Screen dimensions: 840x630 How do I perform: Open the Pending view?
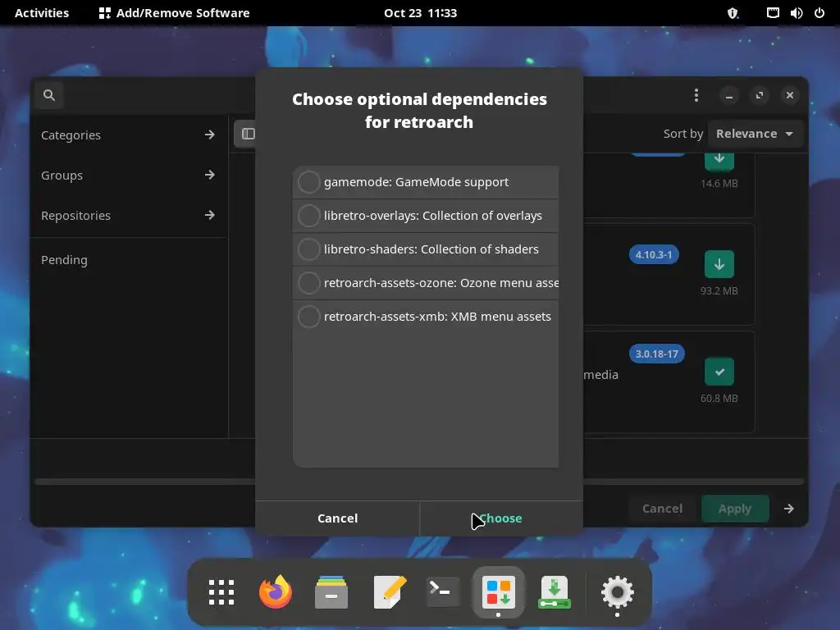point(129,260)
